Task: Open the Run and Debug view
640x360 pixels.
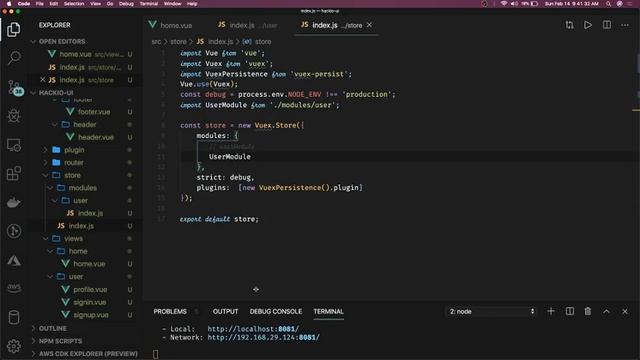Action: (x=13, y=116)
